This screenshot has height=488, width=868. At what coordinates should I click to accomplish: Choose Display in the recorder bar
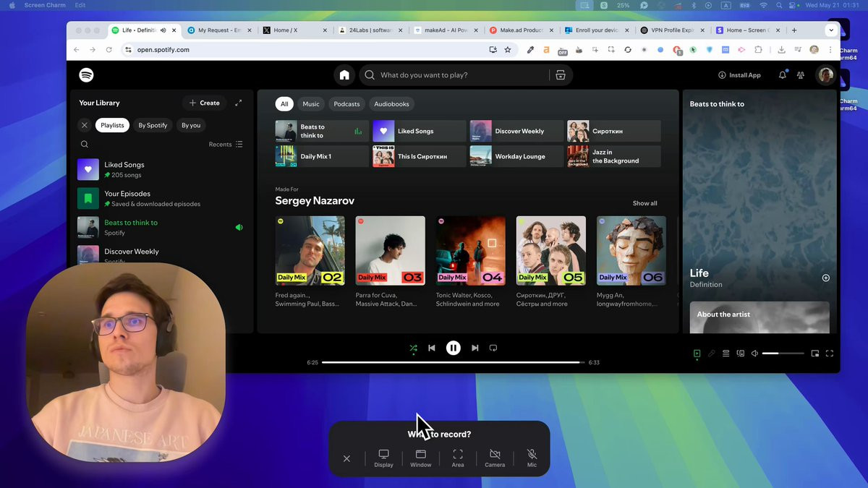pos(384,458)
